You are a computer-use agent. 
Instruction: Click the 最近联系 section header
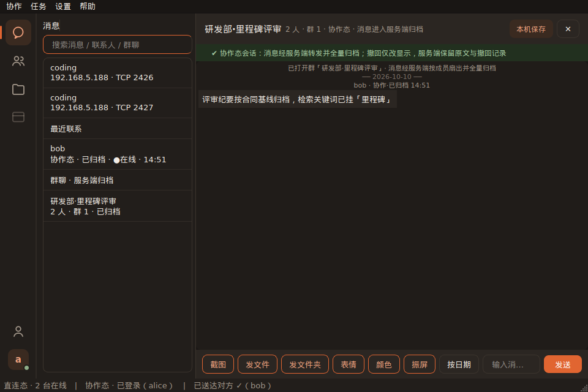[118, 129]
